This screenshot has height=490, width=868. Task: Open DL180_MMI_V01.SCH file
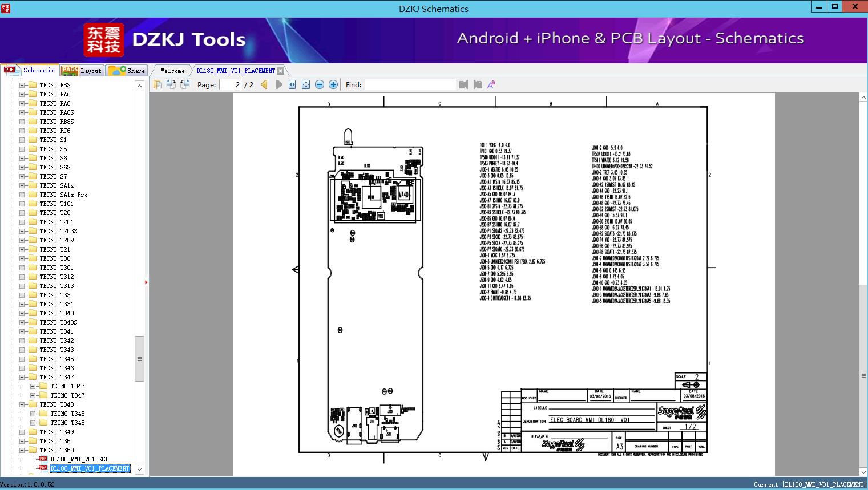click(80, 459)
